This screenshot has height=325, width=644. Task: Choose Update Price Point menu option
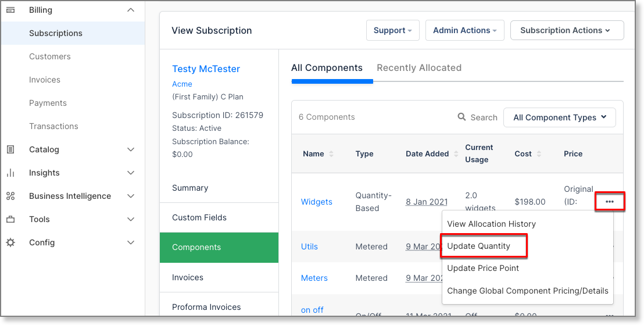[x=482, y=268]
